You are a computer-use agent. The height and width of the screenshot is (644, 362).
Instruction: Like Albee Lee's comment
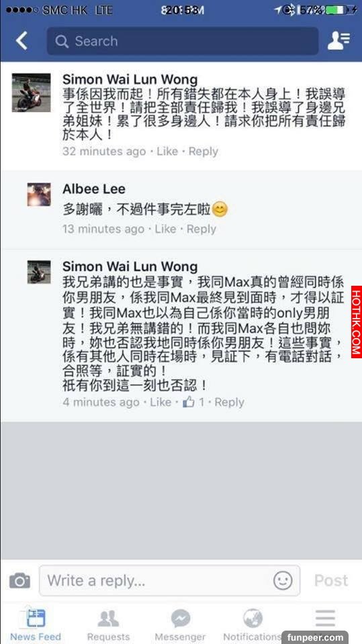coord(165,229)
